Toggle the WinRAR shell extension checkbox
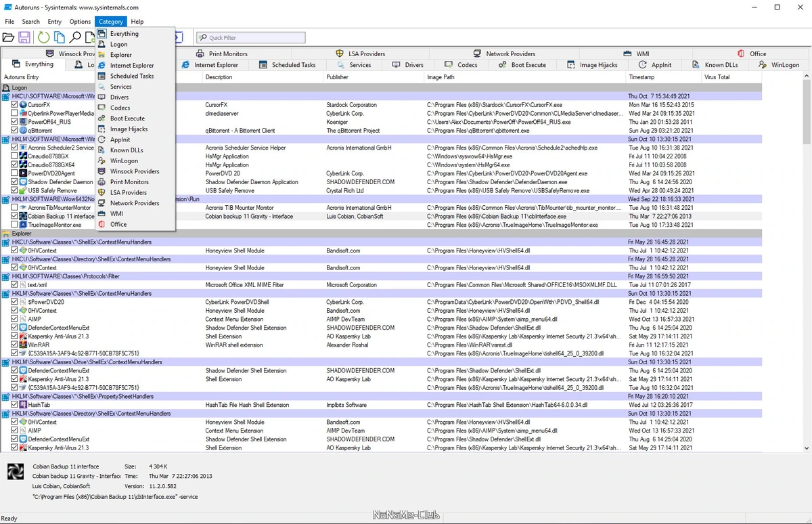 pos(15,345)
